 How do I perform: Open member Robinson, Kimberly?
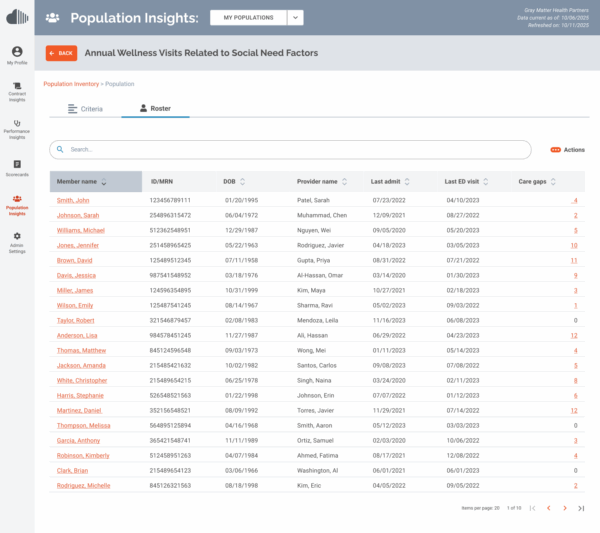83,455
